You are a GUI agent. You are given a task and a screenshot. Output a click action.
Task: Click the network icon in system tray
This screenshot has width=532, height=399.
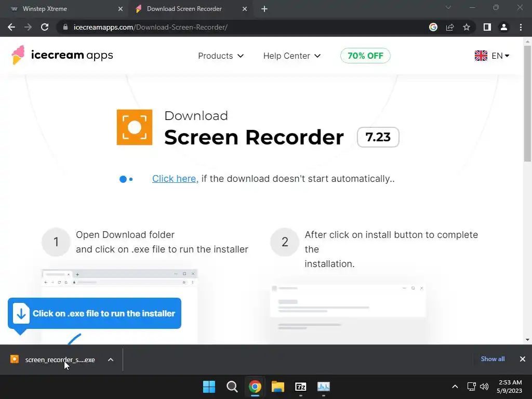point(471,387)
